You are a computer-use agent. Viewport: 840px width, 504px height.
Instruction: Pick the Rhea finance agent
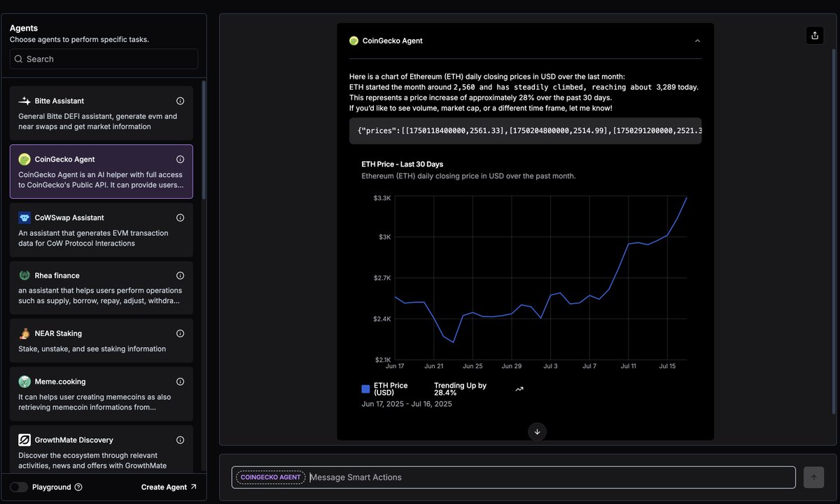(101, 288)
